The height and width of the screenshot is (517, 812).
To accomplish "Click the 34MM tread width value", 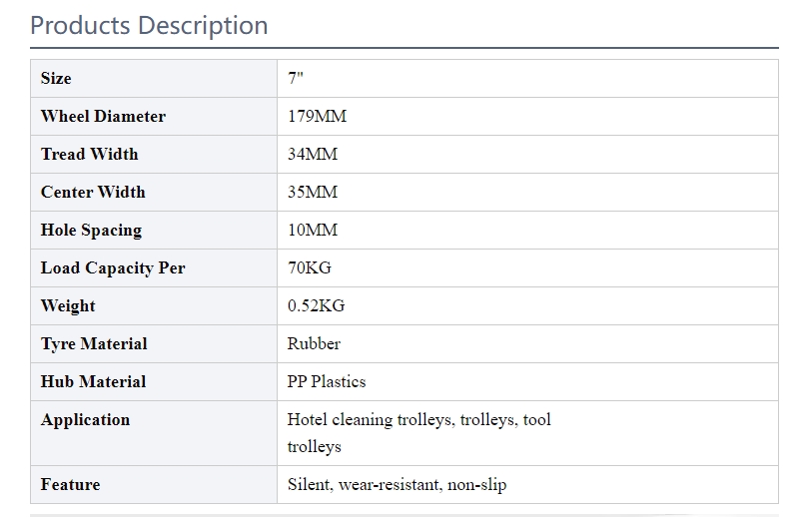I will click(313, 154).
